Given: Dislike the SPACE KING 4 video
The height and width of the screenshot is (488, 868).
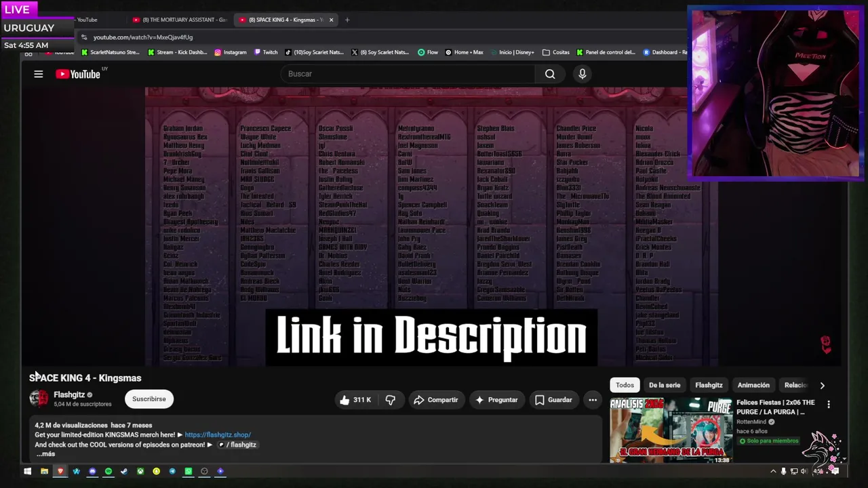Looking at the screenshot, I should 391,400.
